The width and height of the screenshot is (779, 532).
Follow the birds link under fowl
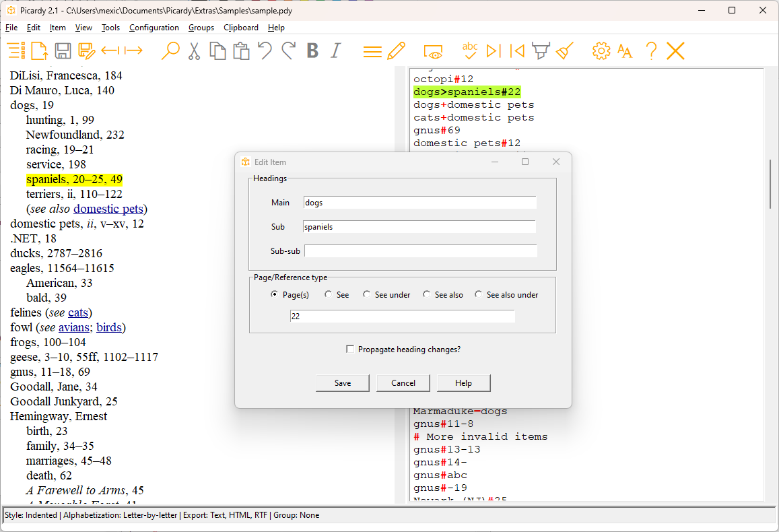coord(109,327)
